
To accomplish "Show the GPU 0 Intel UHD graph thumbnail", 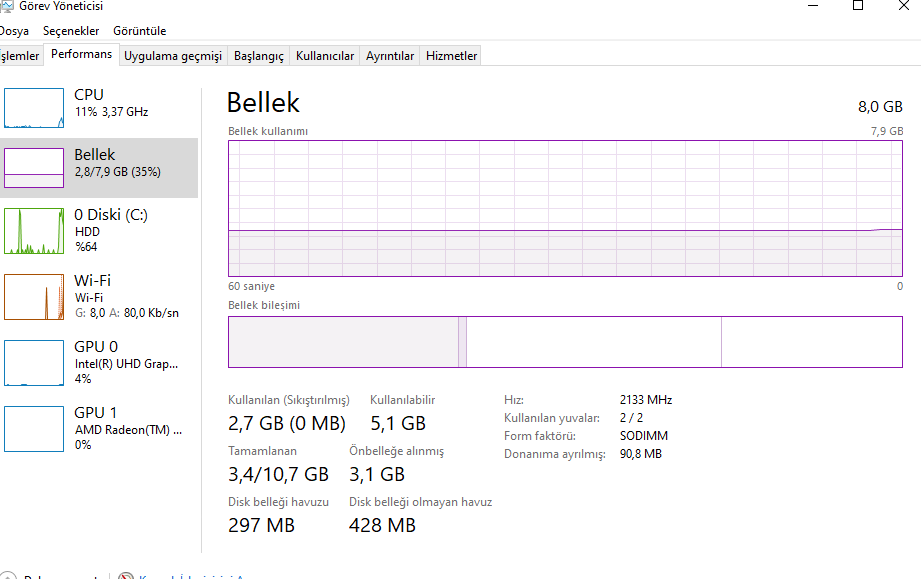I will pos(34,363).
